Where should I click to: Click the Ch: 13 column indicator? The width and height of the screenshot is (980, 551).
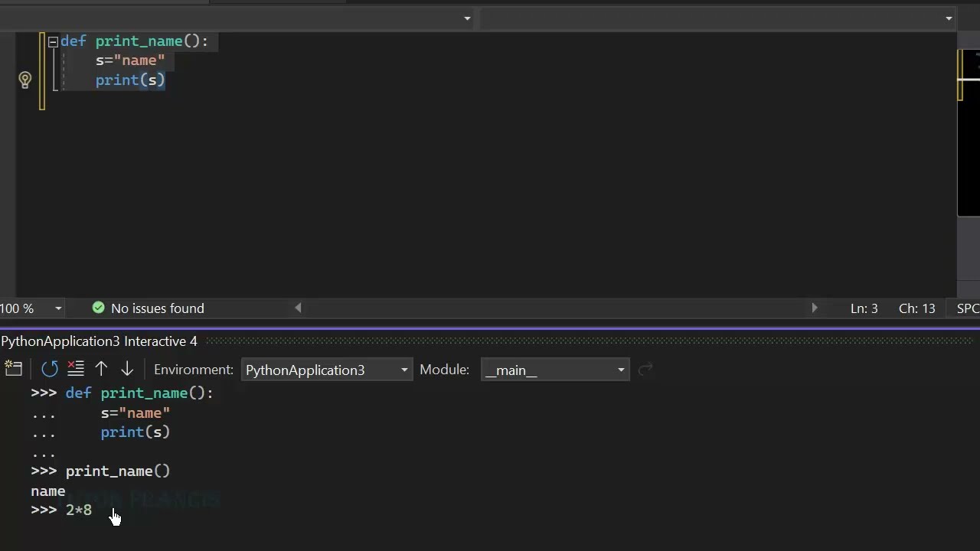pos(917,308)
